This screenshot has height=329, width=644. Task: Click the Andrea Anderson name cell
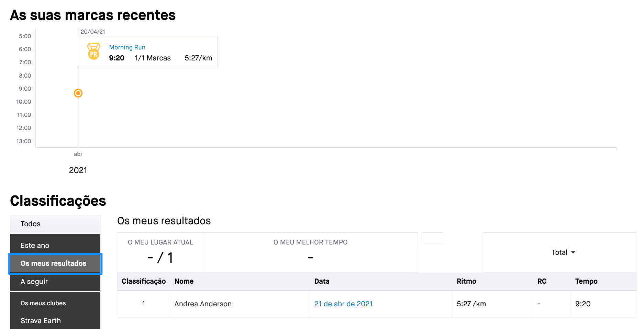[240, 304]
